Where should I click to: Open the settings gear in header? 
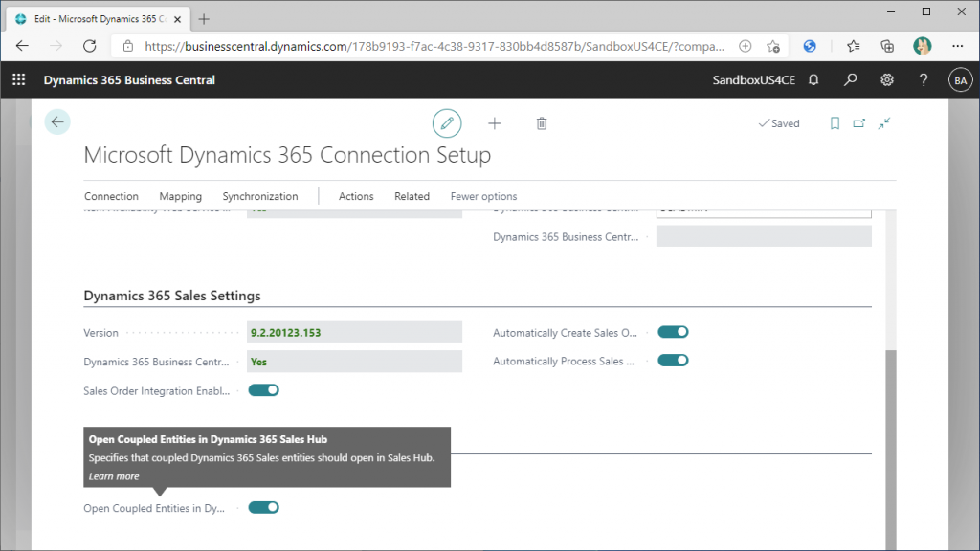pyautogui.click(x=887, y=80)
